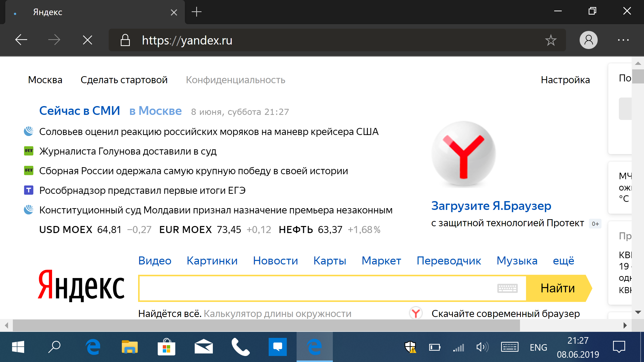Open Windows Security shield in tray
Viewport: 644px width, 362px height.
(410, 347)
